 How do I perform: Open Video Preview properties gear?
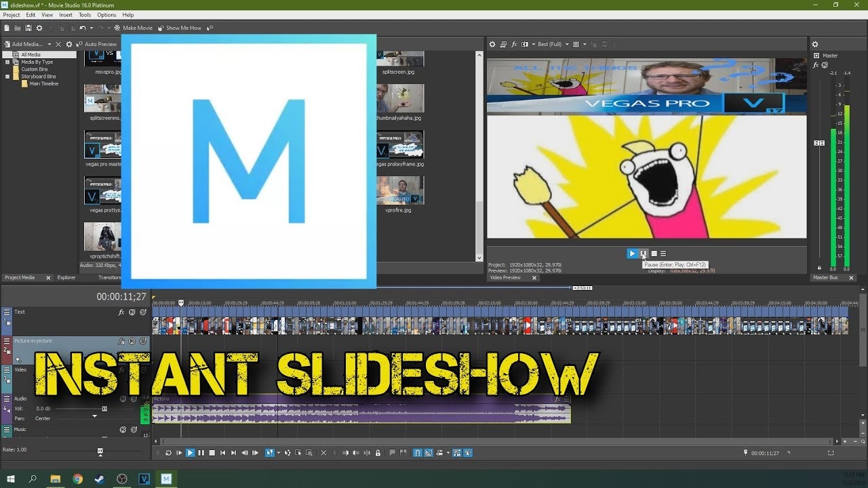click(492, 44)
